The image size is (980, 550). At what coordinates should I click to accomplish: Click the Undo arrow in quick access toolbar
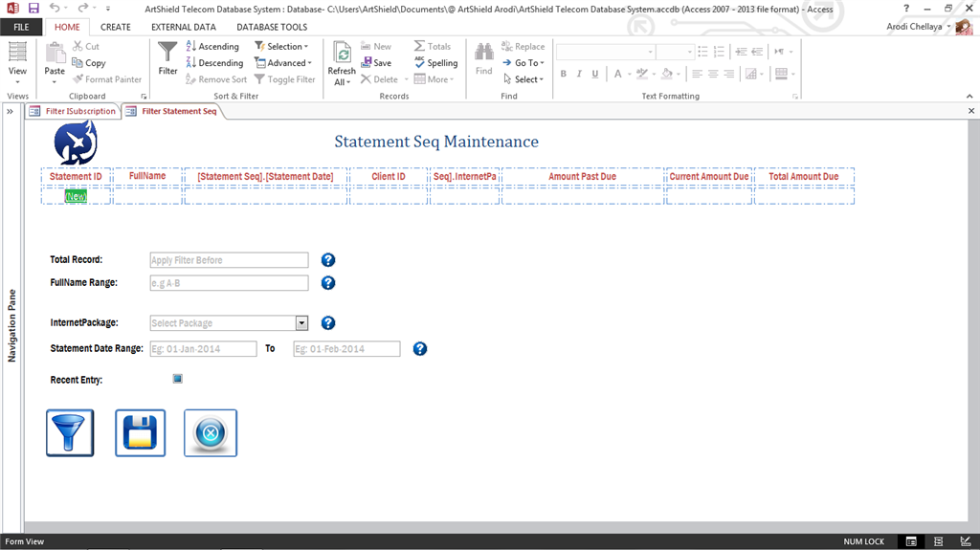(55, 8)
